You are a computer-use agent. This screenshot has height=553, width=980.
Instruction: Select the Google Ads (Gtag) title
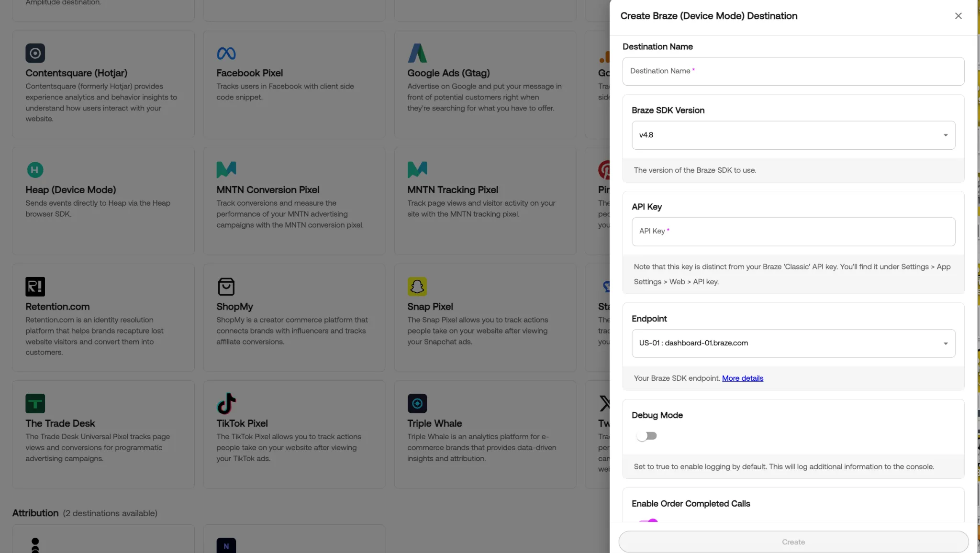(x=448, y=73)
